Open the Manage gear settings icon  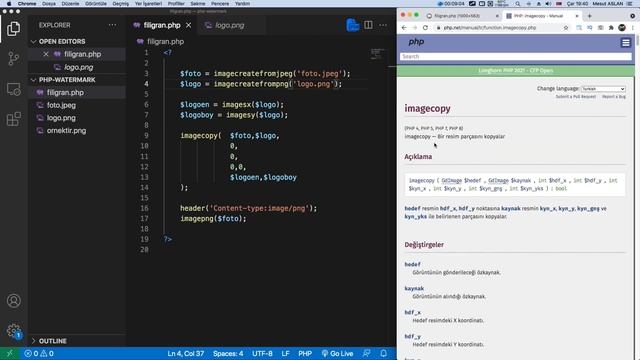(x=13, y=331)
